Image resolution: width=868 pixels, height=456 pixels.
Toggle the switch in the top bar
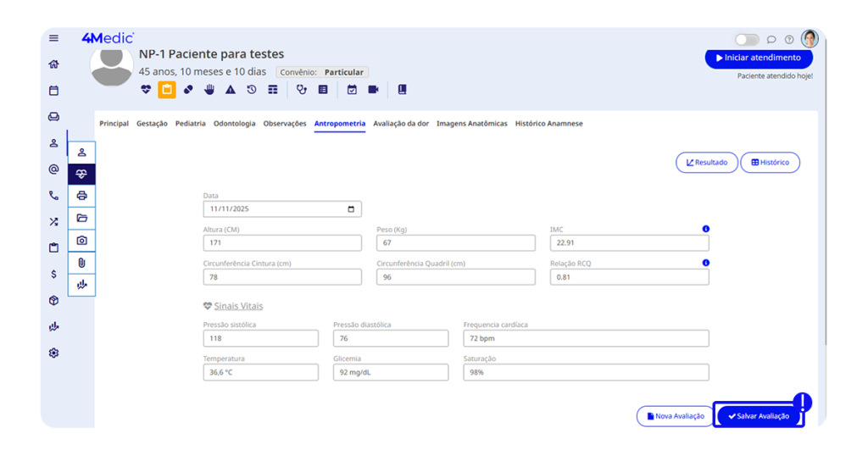(747, 40)
